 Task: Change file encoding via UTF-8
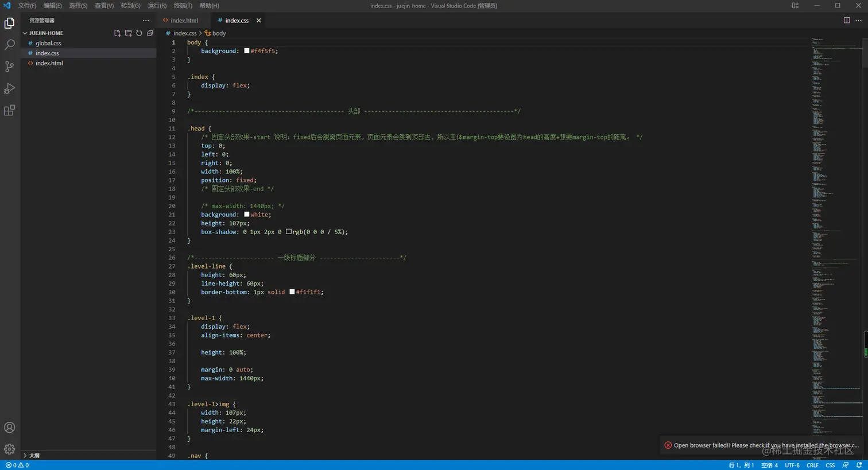[792, 465]
